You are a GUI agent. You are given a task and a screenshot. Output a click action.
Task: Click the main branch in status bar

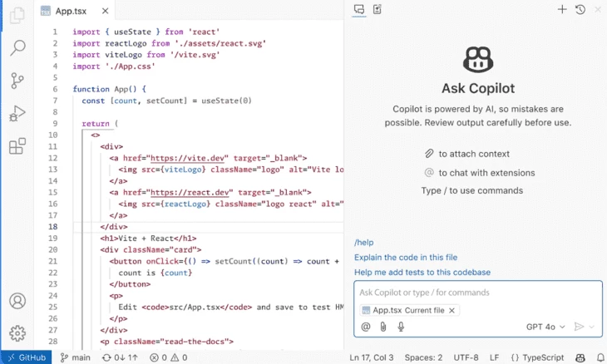(x=75, y=357)
